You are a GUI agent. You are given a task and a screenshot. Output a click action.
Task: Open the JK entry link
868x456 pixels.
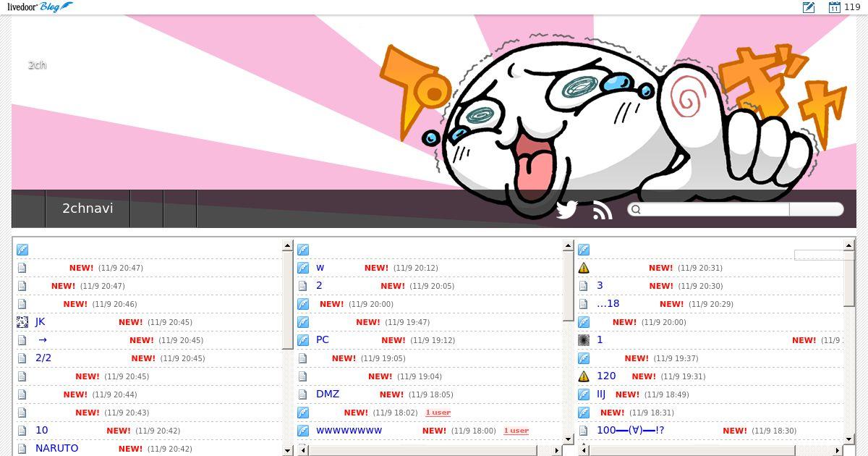40,322
